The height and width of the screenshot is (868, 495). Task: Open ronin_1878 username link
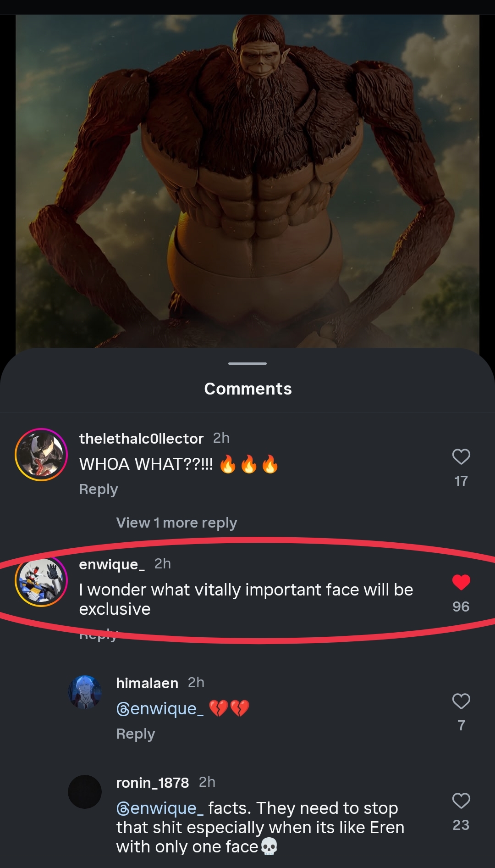click(153, 783)
